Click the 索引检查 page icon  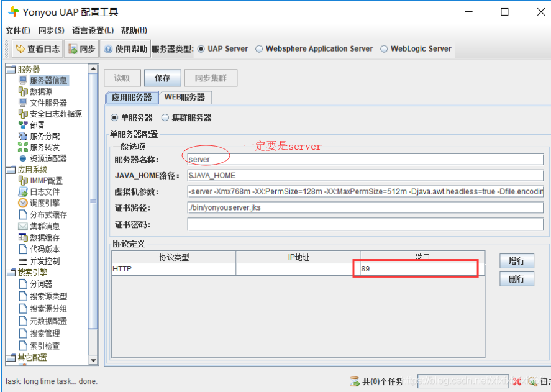[x=23, y=345]
